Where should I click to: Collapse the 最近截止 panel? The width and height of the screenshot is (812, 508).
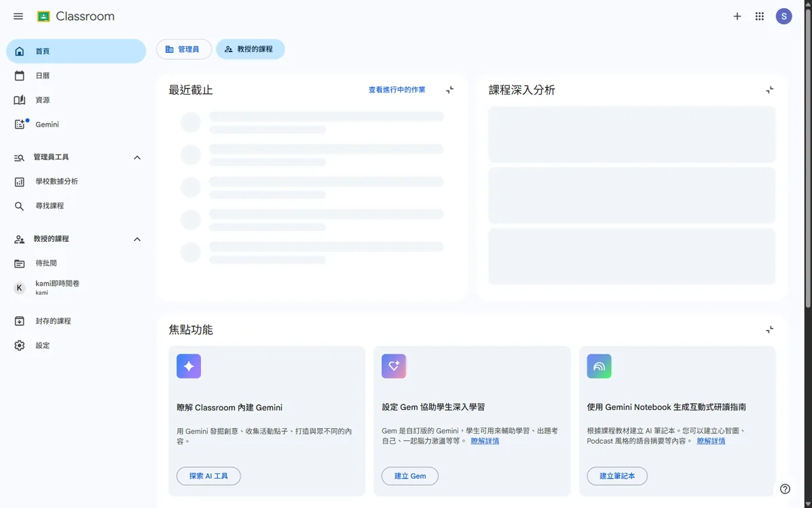pyautogui.click(x=450, y=89)
